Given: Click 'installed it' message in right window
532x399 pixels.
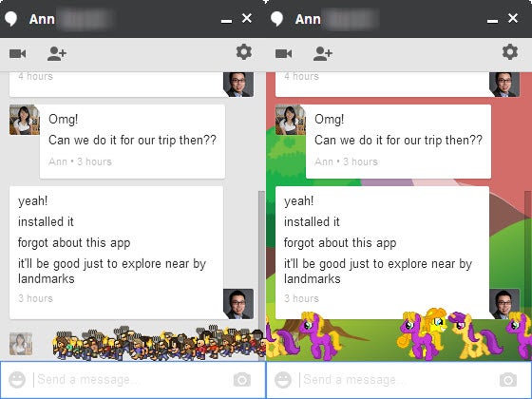Looking at the screenshot, I should point(312,222).
